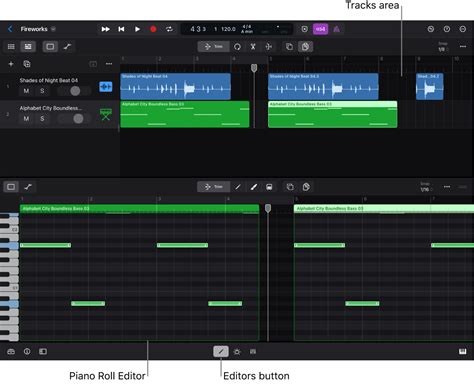Click the track header icon left of ellipsis
The width and height of the screenshot is (474, 385).
tap(93, 64)
